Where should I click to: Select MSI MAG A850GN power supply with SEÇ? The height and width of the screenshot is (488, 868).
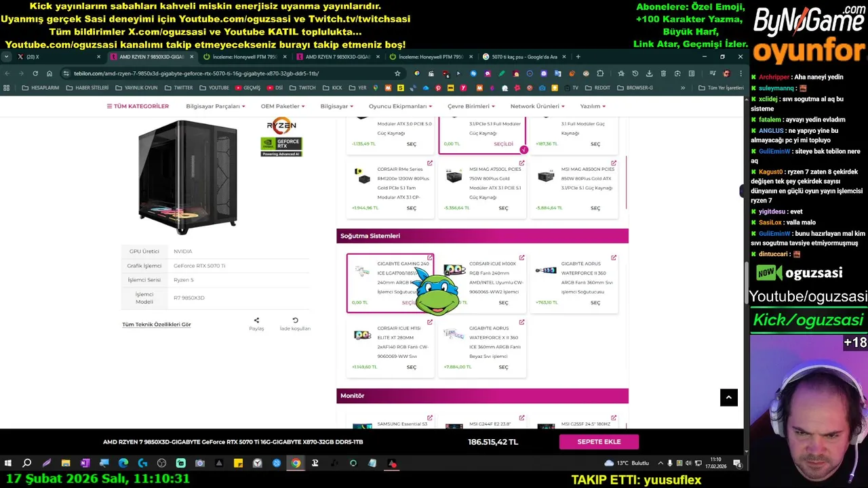[x=595, y=208]
